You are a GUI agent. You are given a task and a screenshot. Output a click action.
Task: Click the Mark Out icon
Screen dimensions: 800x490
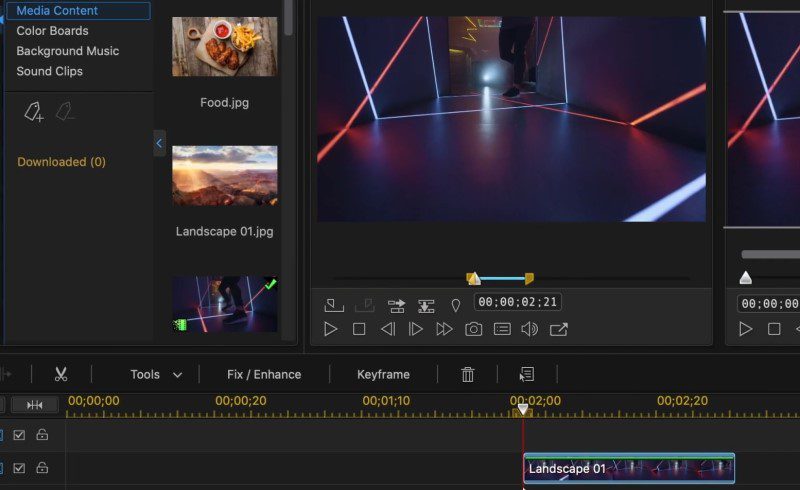pyautogui.click(x=364, y=305)
